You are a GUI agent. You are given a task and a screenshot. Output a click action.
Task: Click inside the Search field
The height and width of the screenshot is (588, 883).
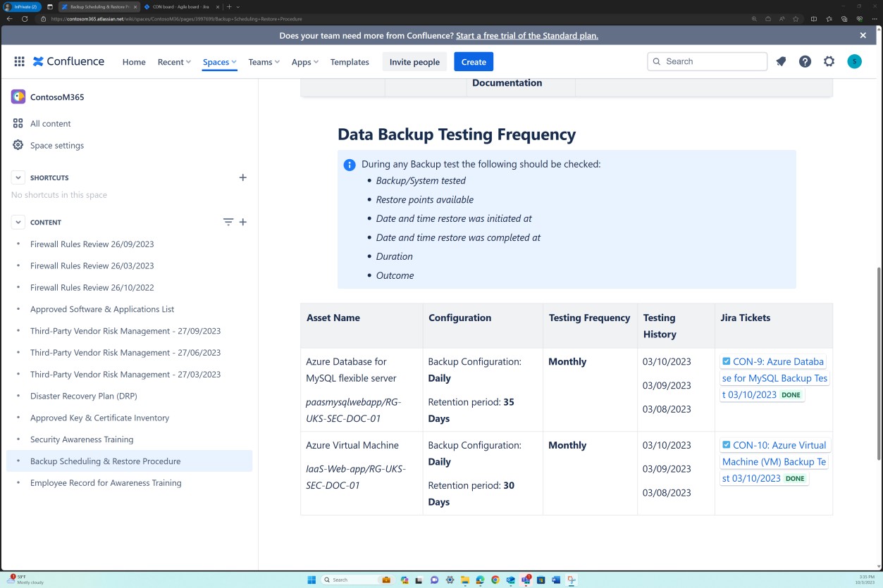[x=706, y=61]
